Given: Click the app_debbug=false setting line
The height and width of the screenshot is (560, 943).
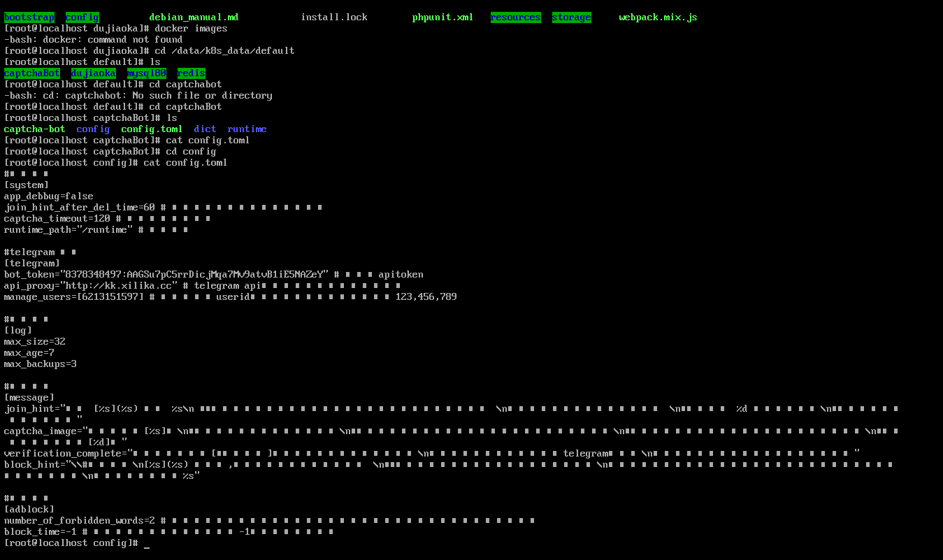Looking at the screenshot, I should [48, 196].
